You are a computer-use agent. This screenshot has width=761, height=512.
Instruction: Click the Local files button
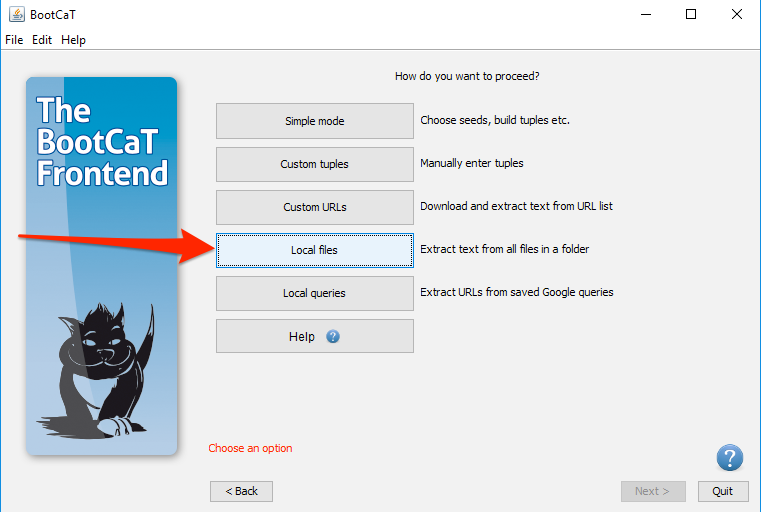pyautogui.click(x=314, y=250)
